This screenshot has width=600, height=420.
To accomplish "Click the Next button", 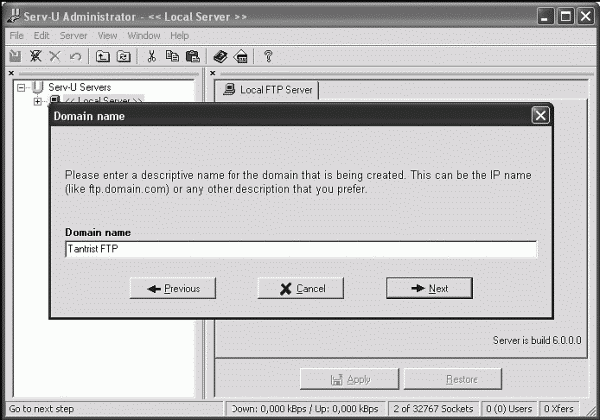I will [429, 288].
